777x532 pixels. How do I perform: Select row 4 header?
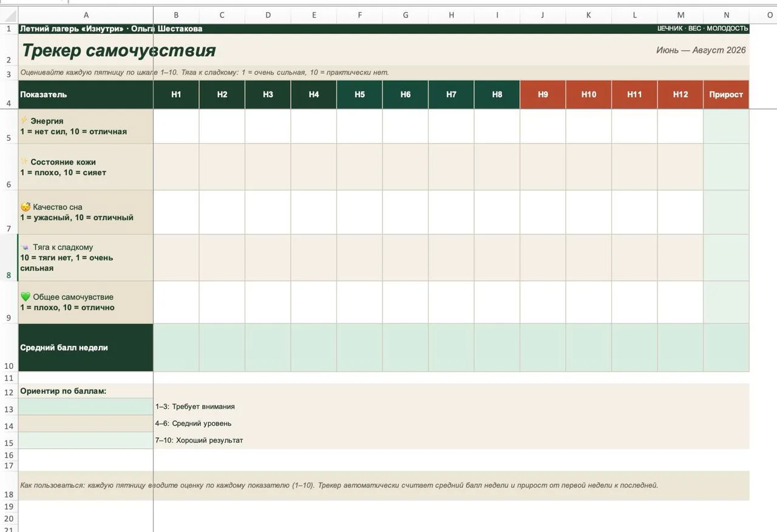click(x=8, y=95)
